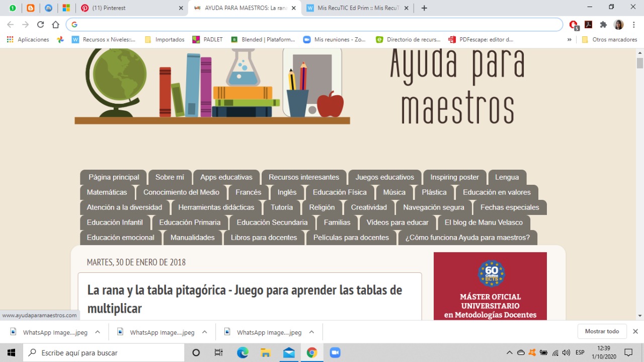Open the Recursos x Niveles bookmark
The width and height of the screenshot is (644, 362).
pos(104,39)
